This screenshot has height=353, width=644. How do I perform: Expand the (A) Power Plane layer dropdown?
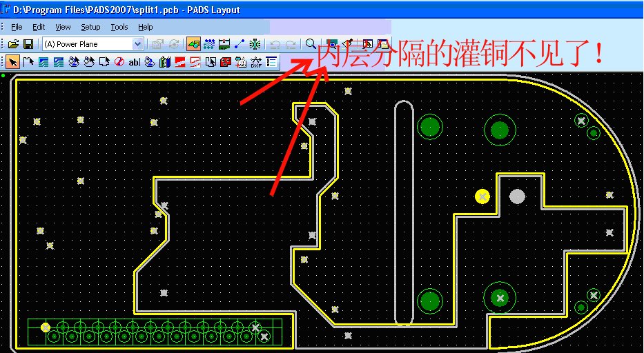click(x=137, y=44)
